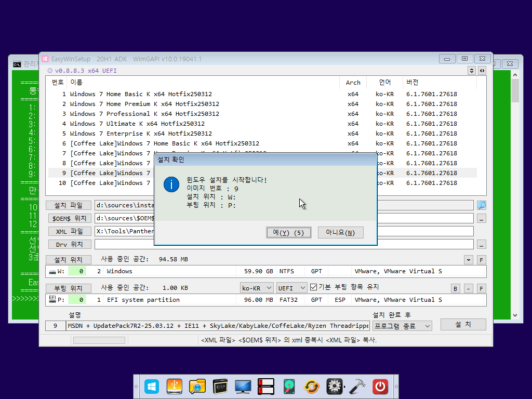Image resolution: width=532 pixels, height=399 pixels.
Task: Select row 6 Coffee Lake Home Basic K
Action: pyautogui.click(x=262, y=143)
